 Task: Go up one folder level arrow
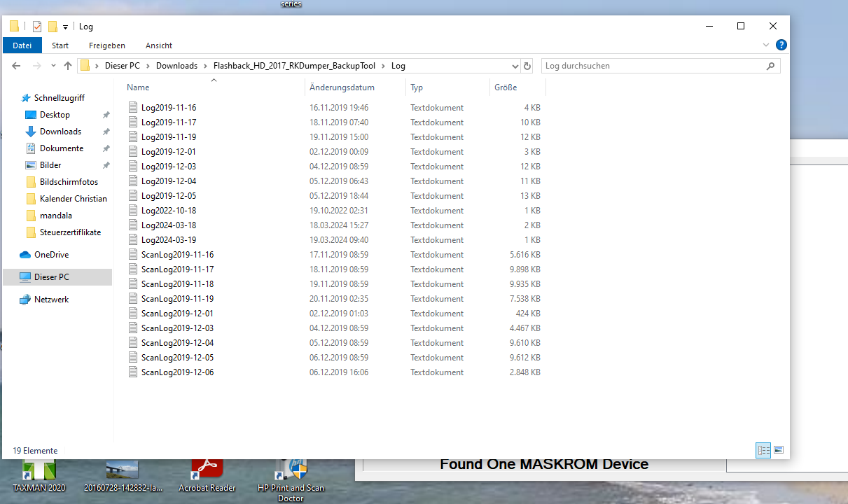tap(68, 66)
